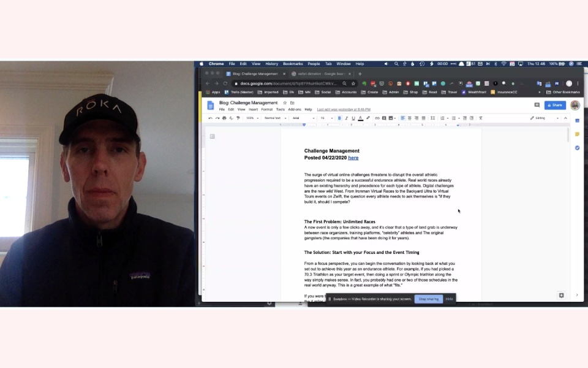Open the new browser tab button
Image resolution: width=588 pixels, height=368 pixels.
(x=360, y=74)
